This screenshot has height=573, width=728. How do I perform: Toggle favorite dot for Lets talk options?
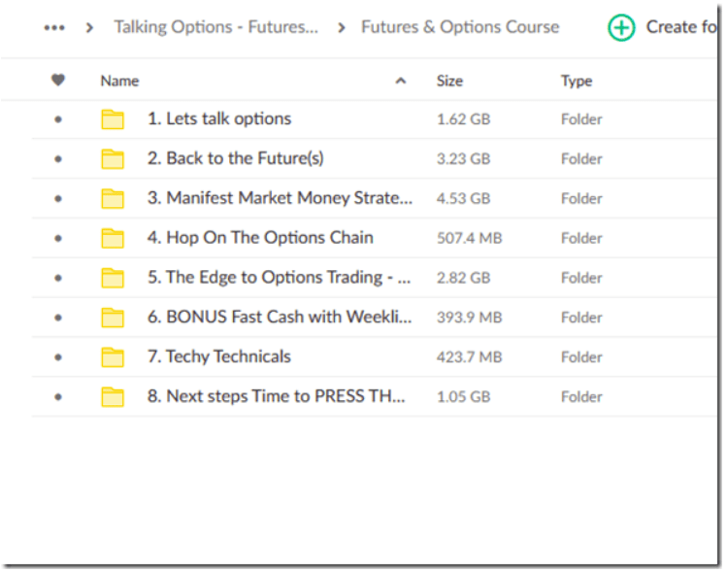click(x=58, y=119)
